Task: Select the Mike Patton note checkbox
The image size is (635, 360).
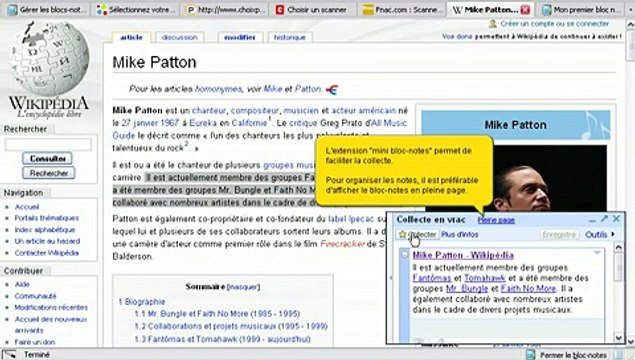Action: 405,255
